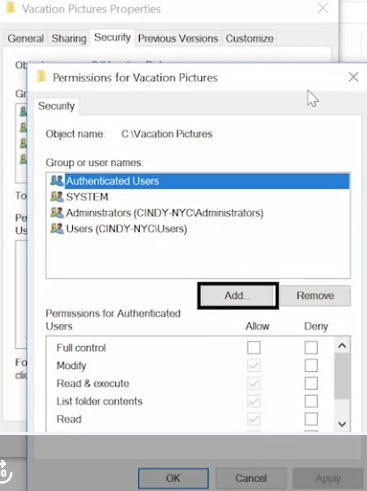The height and width of the screenshot is (491, 367).
Task: Click the video replay icon at bottom-left
Action: 5,473
